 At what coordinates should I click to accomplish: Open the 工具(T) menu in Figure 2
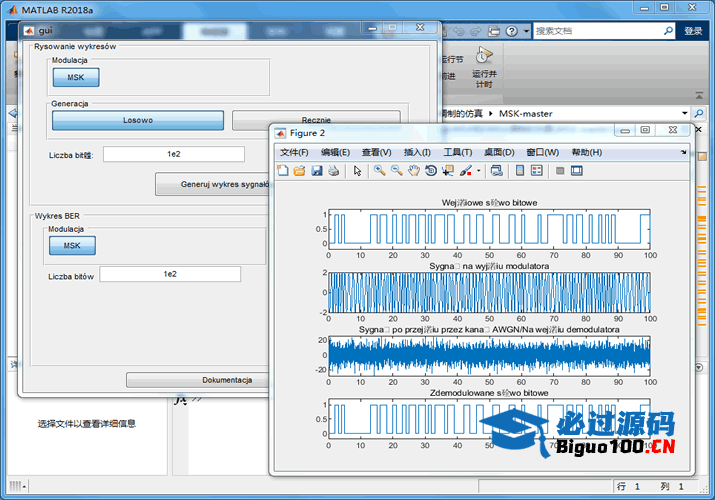click(x=457, y=152)
